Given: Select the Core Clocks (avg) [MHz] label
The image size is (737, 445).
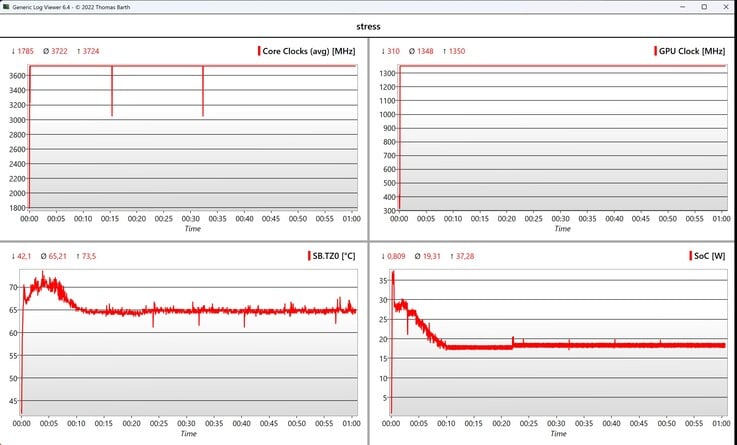Looking at the screenshot, I should point(308,51).
